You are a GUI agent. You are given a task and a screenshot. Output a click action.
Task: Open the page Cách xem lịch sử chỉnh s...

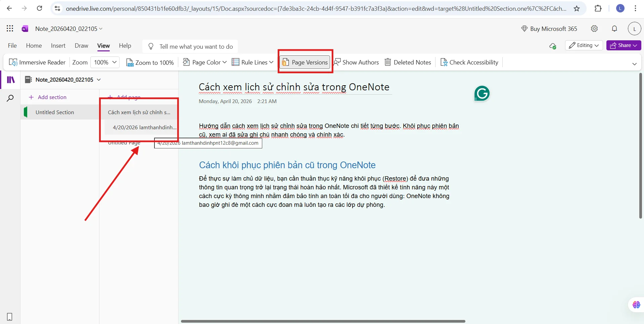[x=139, y=112]
